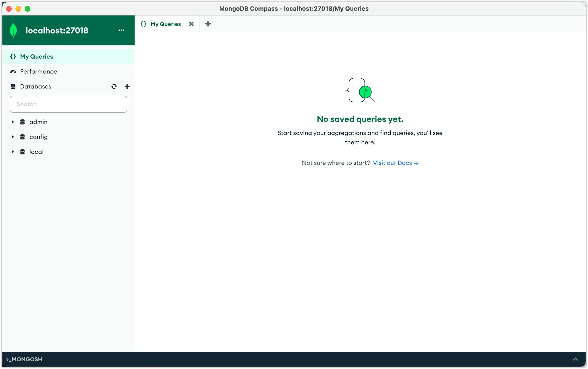Open the Databases section
588x369 pixels.
pos(36,86)
